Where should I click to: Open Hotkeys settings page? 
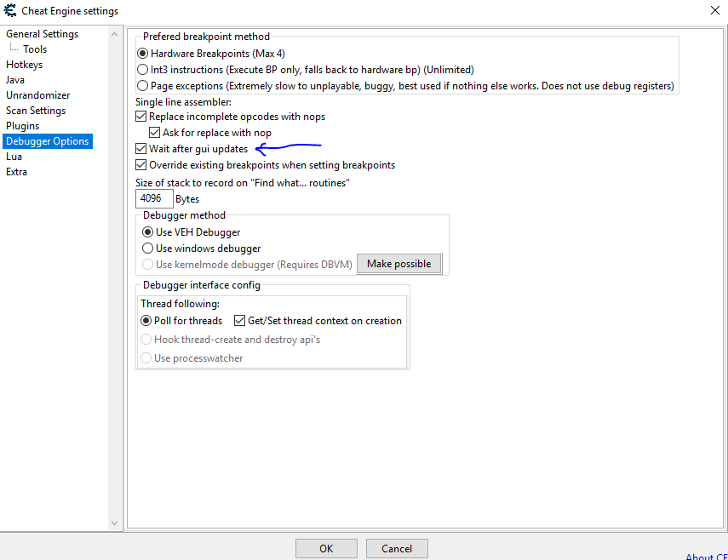coord(24,65)
